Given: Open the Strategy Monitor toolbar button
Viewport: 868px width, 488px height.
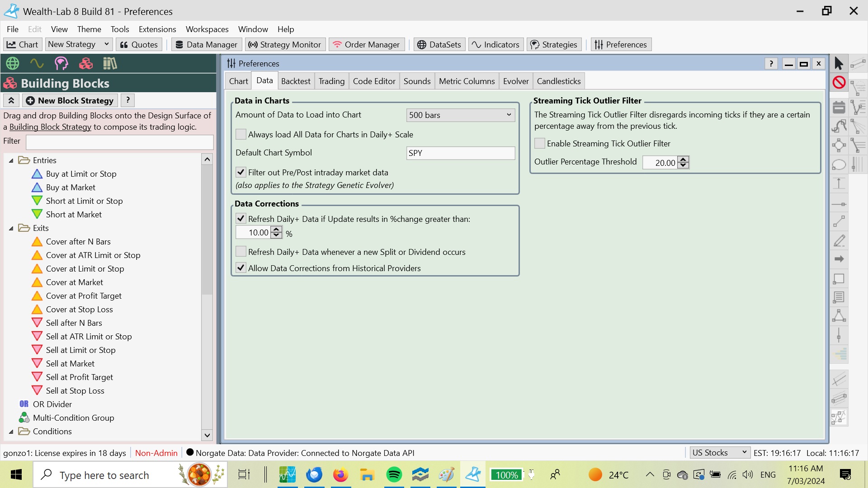Looking at the screenshot, I should (285, 44).
